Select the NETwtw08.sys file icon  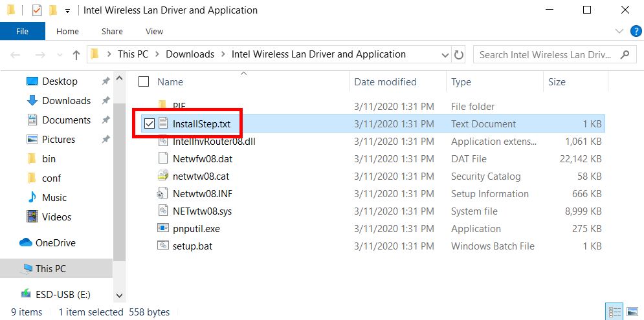click(x=163, y=211)
